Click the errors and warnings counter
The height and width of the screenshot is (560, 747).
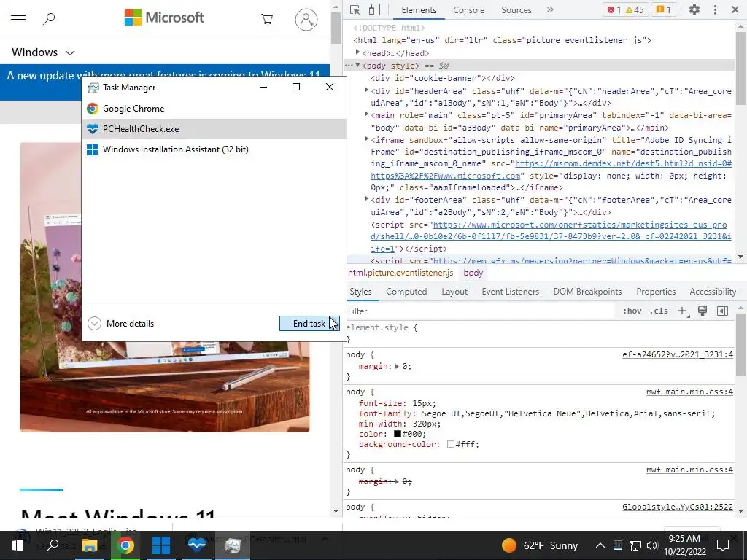coord(625,10)
